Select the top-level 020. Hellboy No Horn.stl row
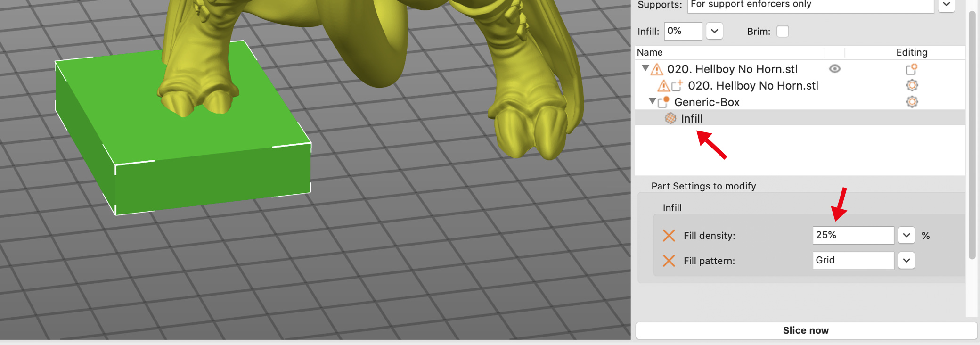 point(800,69)
